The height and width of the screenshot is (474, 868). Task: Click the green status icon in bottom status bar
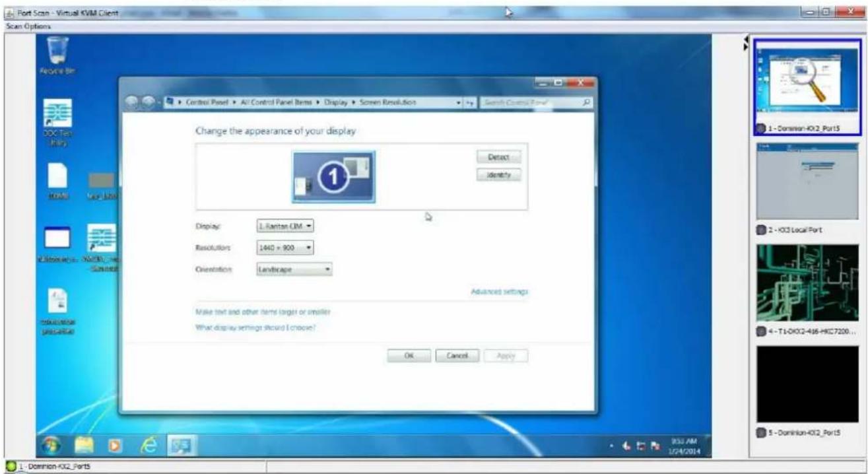10,467
